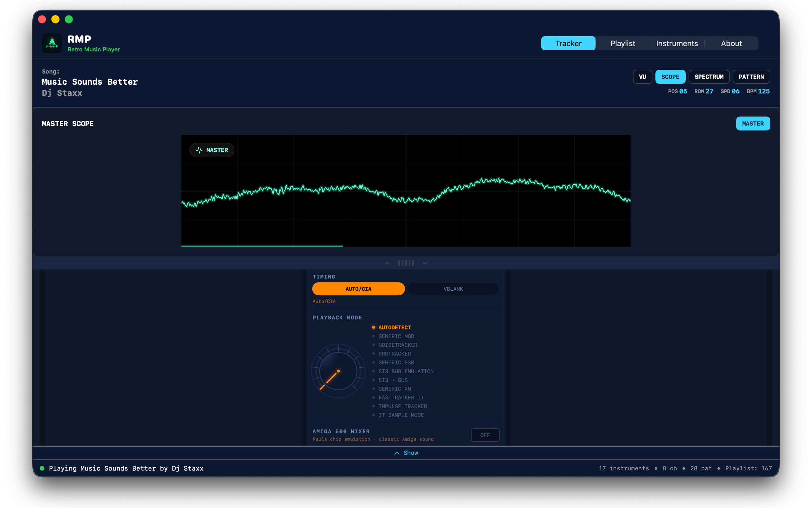Click the BPM 125 indicator
812x508 pixels.
click(x=758, y=91)
